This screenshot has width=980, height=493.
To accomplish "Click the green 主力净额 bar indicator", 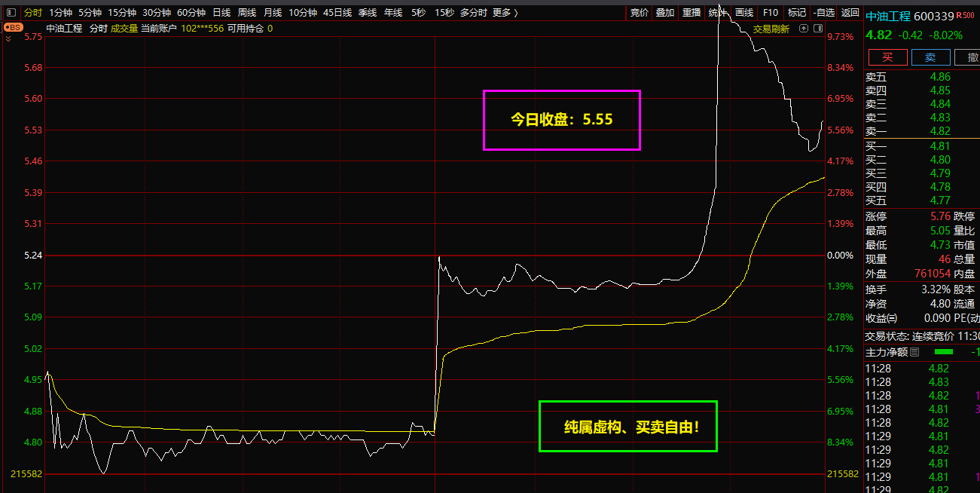I will pos(943,352).
